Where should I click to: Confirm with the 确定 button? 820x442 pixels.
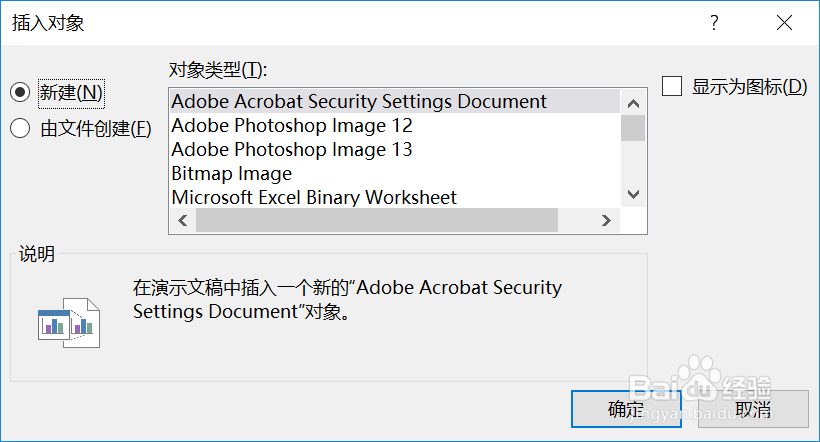click(626, 409)
